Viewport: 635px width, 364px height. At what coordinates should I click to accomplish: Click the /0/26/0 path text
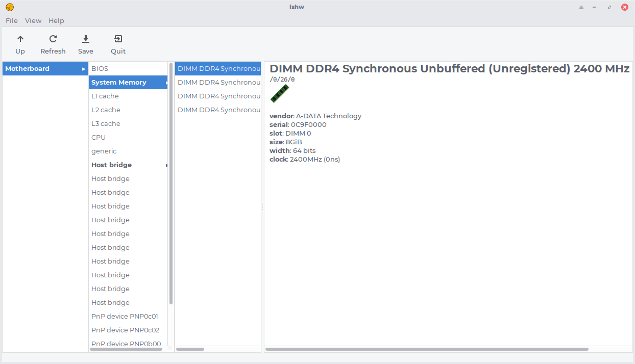(282, 80)
